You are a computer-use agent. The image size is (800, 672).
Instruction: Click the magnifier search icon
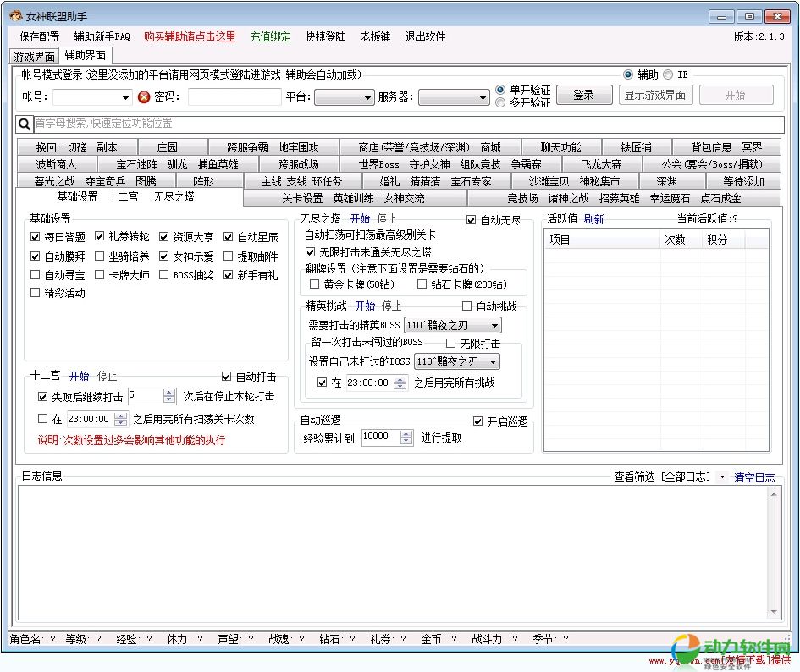click(x=24, y=124)
